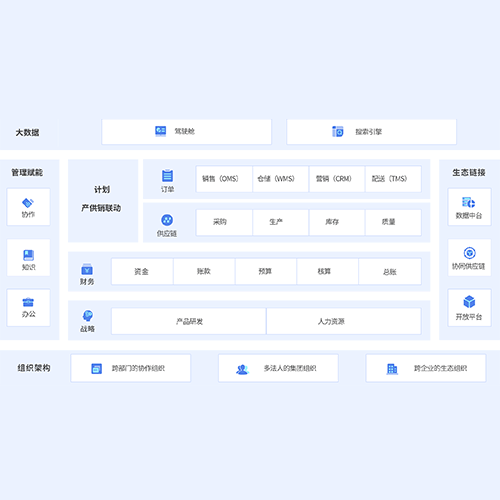Screen dimensions: 500x500
Task: Select the 配送 (TMS) module
Action: (393, 179)
